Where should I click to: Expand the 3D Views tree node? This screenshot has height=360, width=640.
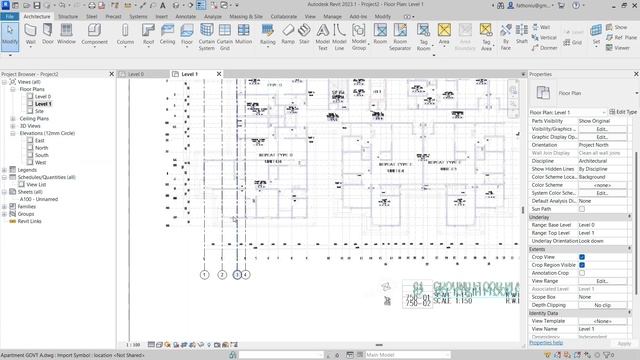[13, 126]
